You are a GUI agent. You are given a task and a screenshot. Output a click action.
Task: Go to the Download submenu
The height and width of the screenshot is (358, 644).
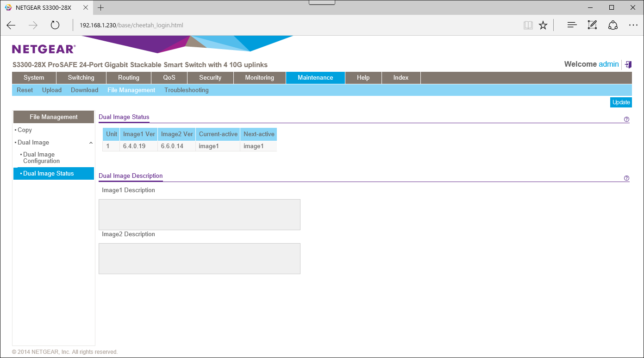click(84, 90)
